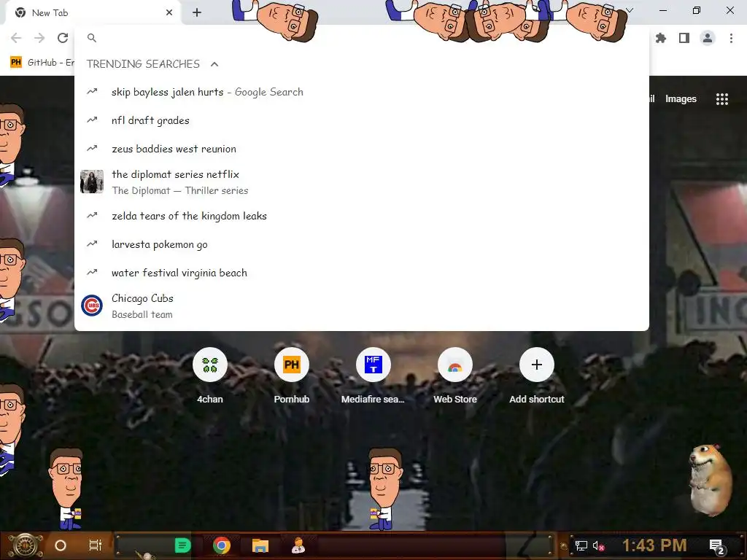Viewport: 747px width, 560px height.
Task: Click the hamster desktop pet
Action: click(x=709, y=480)
